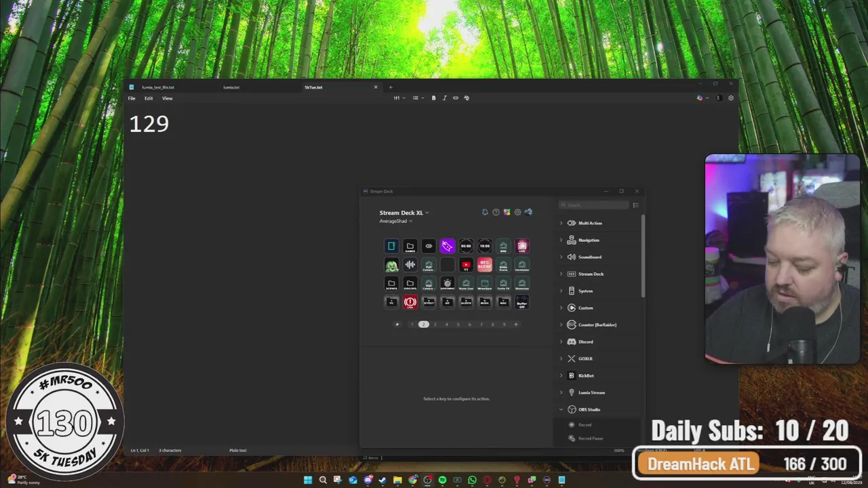
Task: Select the REC SCENE key
Action: [484, 265]
